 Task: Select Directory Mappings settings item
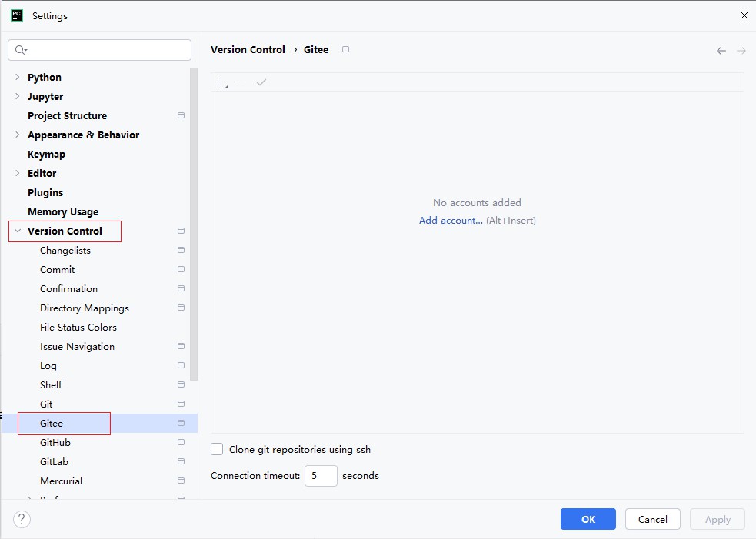tap(85, 308)
